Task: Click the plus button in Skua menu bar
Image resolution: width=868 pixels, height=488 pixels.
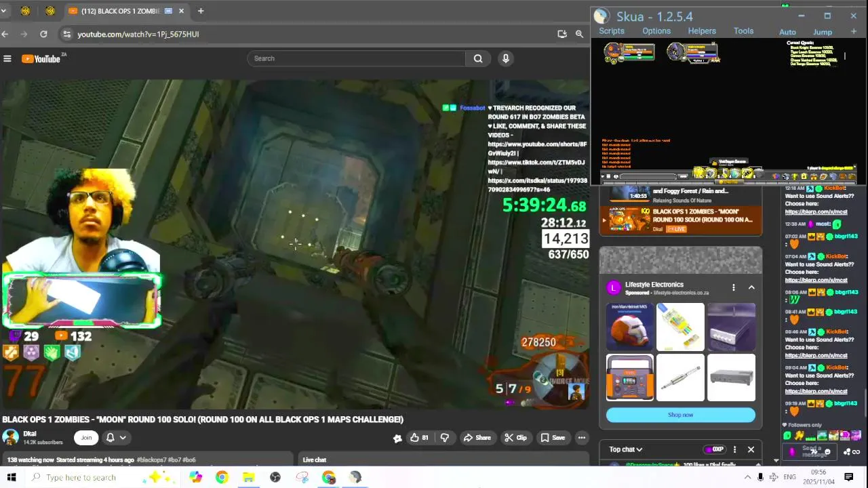Action: 854,32
